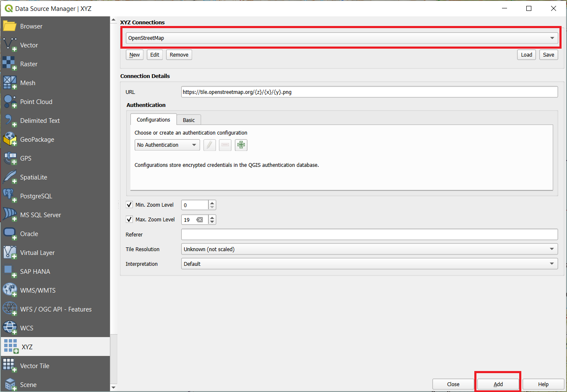Select the WFS / OGC API icon
This screenshot has height=392, width=567.
(10, 309)
